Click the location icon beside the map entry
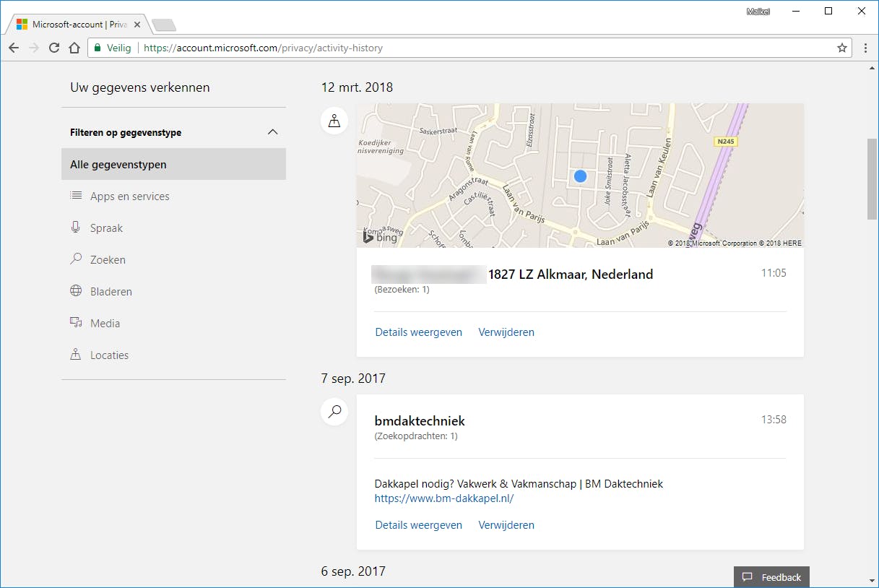 point(334,121)
